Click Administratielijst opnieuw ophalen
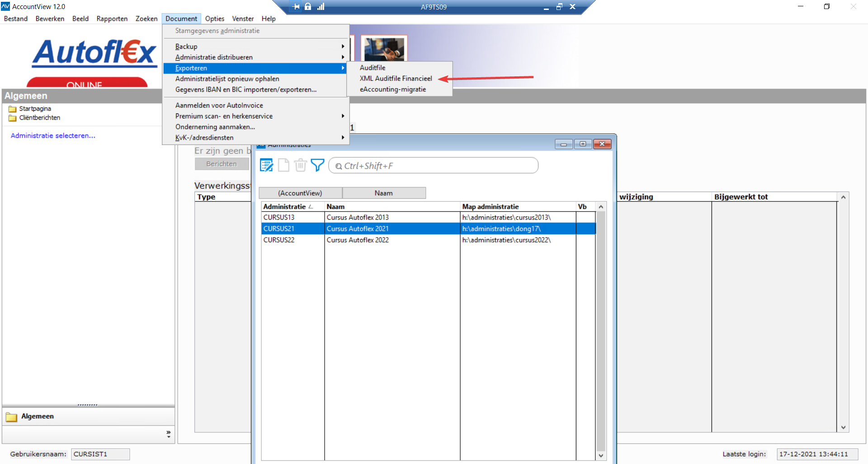Viewport: 868px width, 464px height. click(256, 79)
